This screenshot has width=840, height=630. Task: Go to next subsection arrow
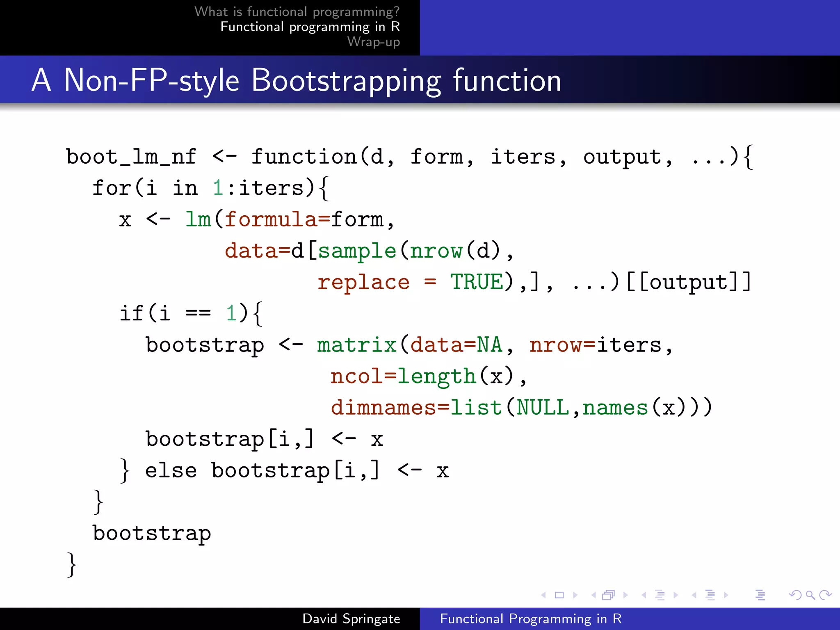pyautogui.click(x=676, y=595)
